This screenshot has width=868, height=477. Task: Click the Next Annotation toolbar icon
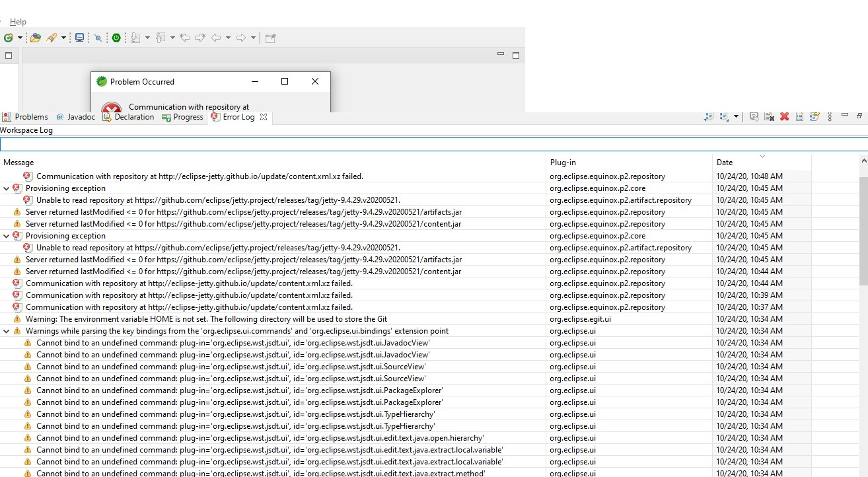pyautogui.click(x=135, y=38)
